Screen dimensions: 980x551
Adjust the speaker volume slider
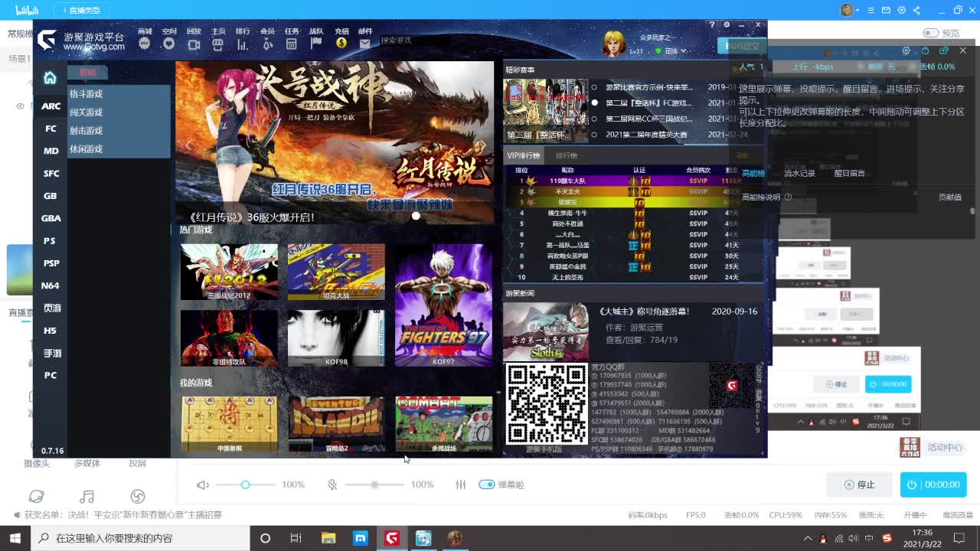pyautogui.click(x=245, y=484)
